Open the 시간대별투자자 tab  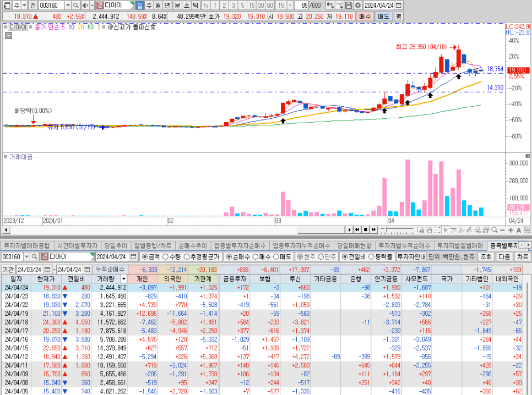pyautogui.click(x=77, y=245)
